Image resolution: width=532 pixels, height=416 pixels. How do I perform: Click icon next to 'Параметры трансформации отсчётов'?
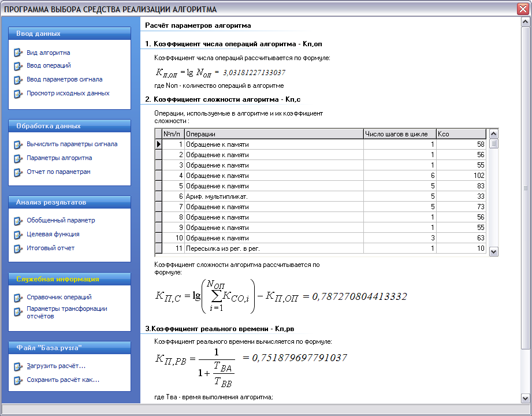18,311
